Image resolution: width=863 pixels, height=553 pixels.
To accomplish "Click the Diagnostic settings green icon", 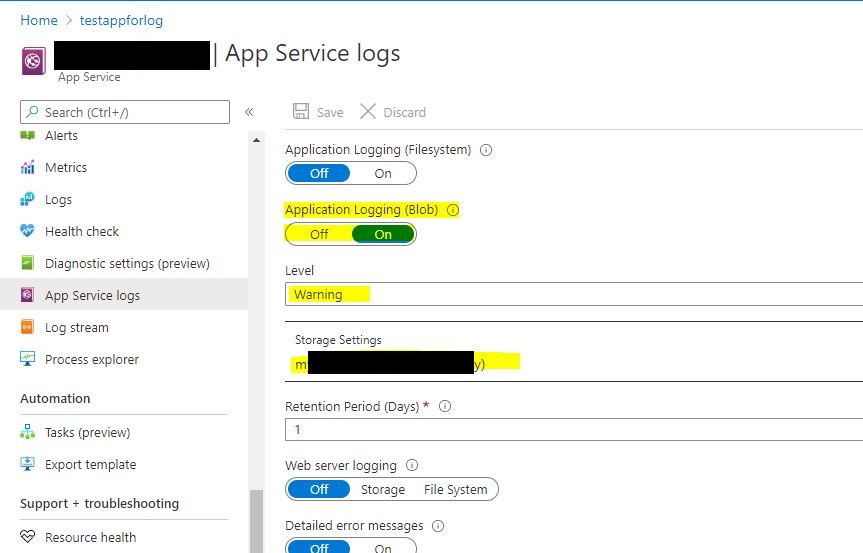I will tap(28, 263).
